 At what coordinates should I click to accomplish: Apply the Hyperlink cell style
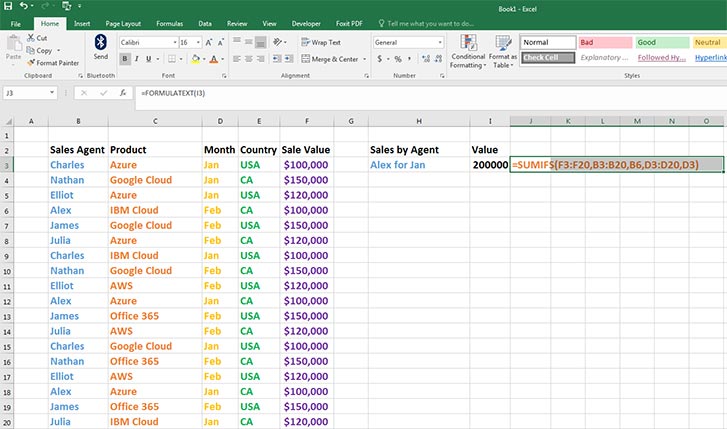coord(710,58)
